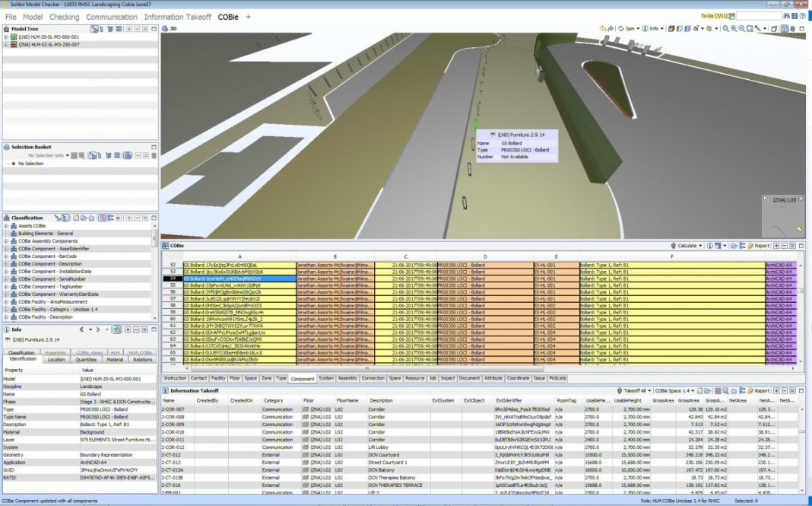Switch to Quantities tab in Info panel

[86, 359]
